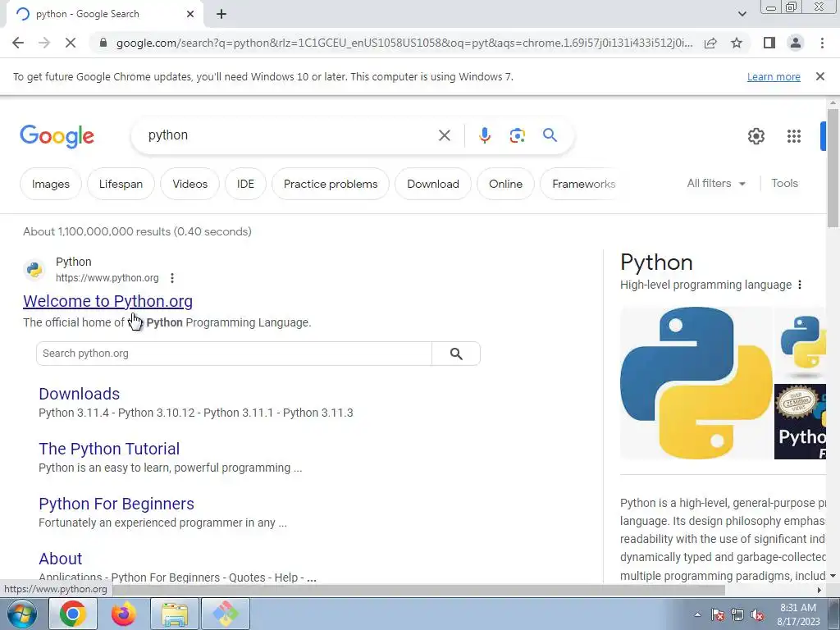Clear the search box with X
The height and width of the screenshot is (630, 840).
pyautogui.click(x=444, y=135)
